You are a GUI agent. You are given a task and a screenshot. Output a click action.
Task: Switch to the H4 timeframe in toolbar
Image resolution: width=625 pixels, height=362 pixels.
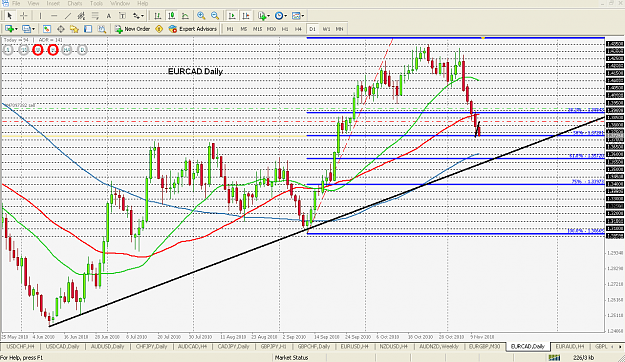point(298,29)
